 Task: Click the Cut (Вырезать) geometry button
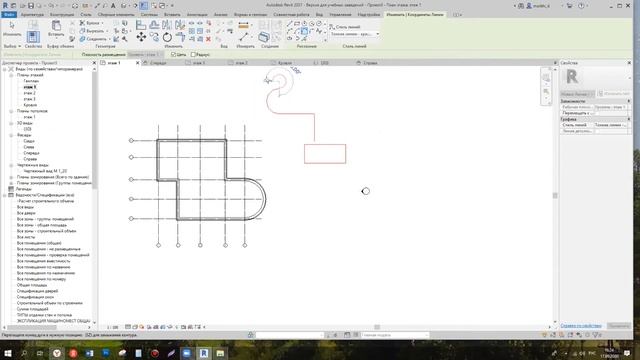coord(92,31)
